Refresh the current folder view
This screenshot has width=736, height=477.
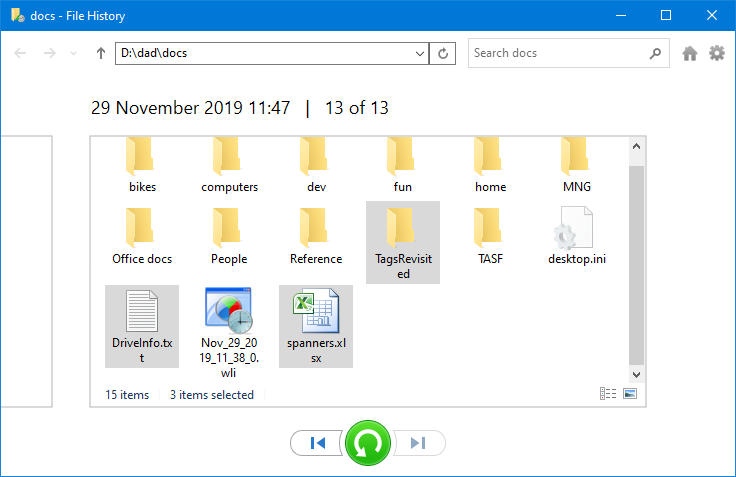[x=444, y=54]
